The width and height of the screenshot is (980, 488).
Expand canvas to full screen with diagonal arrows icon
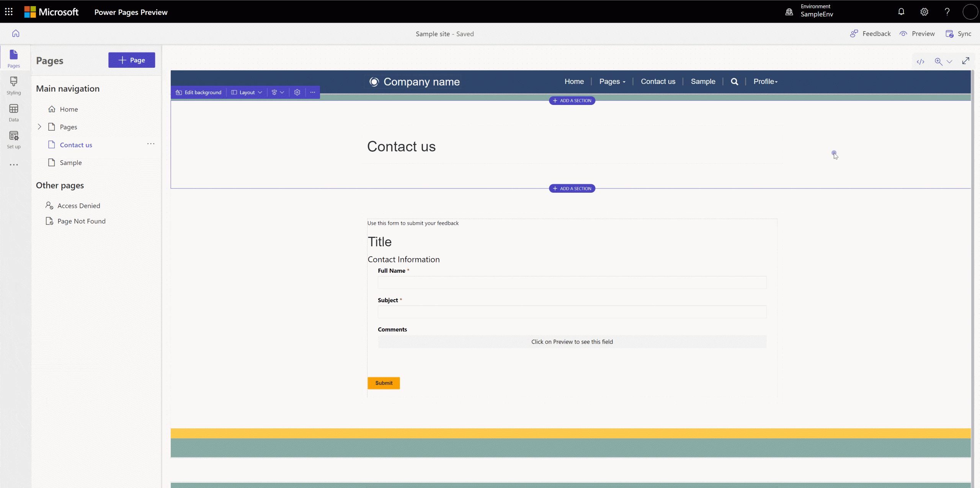(x=966, y=61)
